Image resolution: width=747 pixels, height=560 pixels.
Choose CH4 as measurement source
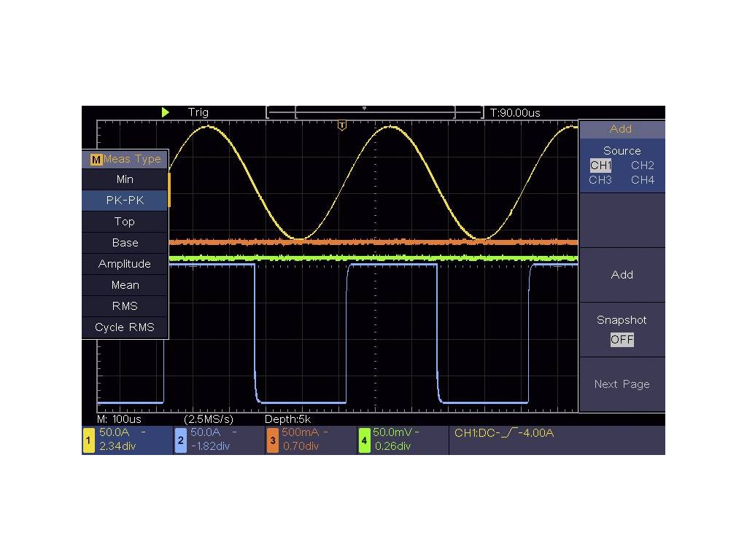coord(643,179)
